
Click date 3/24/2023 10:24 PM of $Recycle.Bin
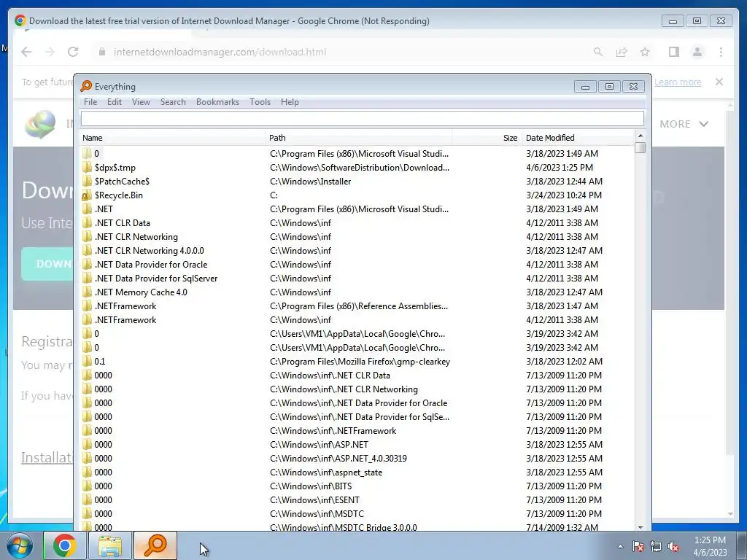click(x=564, y=195)
